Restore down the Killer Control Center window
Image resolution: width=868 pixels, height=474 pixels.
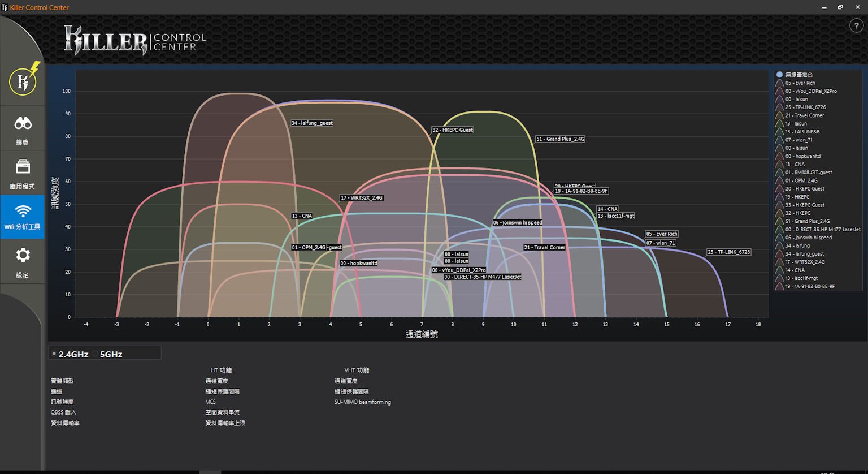pyautogui.click(x=840, y=7)
